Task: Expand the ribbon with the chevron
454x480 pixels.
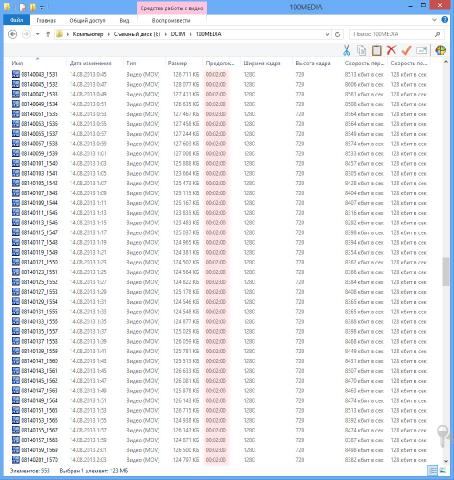Action: coord(434,20)
